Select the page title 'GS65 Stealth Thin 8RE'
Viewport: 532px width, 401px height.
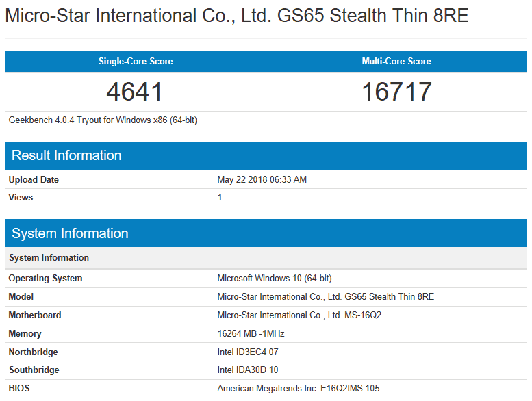point(372,16)
